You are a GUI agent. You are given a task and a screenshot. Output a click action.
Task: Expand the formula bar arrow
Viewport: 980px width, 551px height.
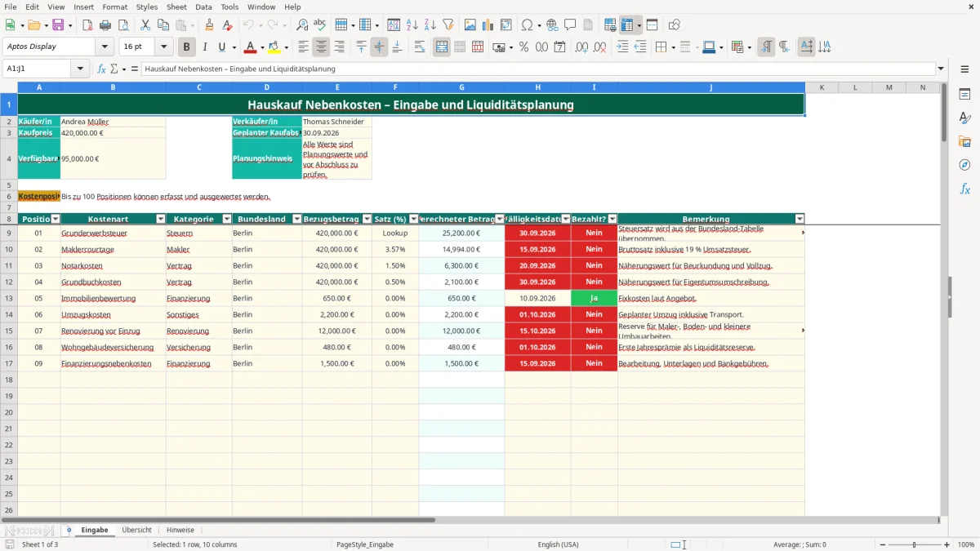point(941,69)
